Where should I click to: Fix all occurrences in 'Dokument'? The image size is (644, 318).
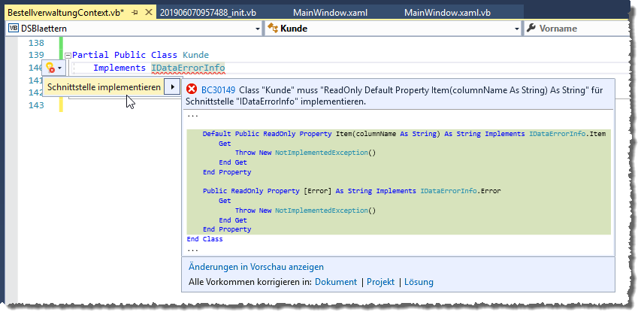pos(336,282)
